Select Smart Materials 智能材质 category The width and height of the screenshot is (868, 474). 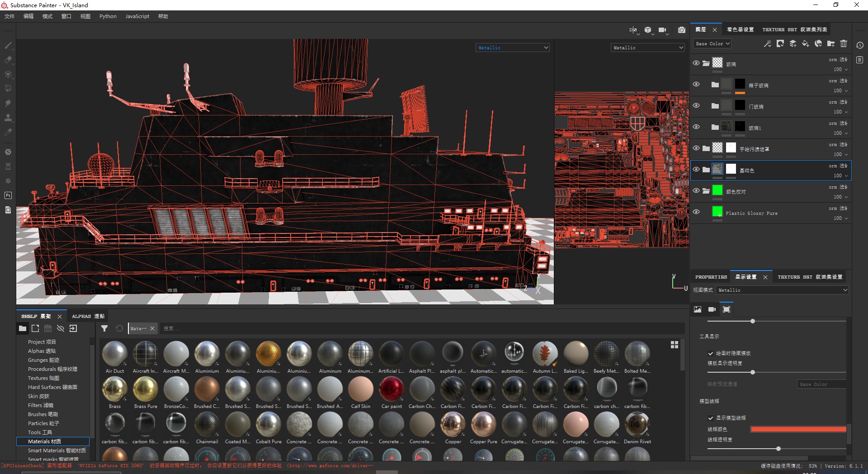(57, 450)
